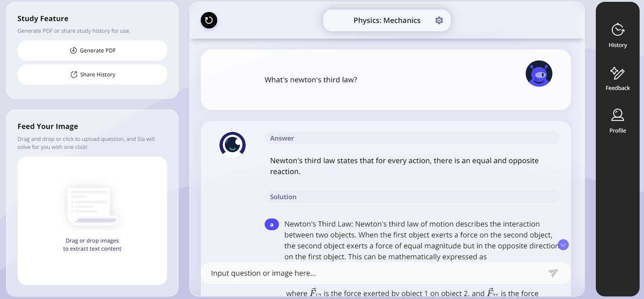
Task: Click the refresh circular arrow icon
Action: pos(209,20)
